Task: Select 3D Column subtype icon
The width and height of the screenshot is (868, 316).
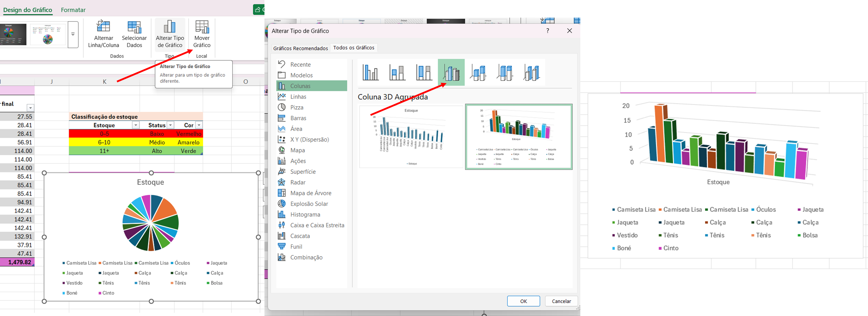Action: [531, 73]
